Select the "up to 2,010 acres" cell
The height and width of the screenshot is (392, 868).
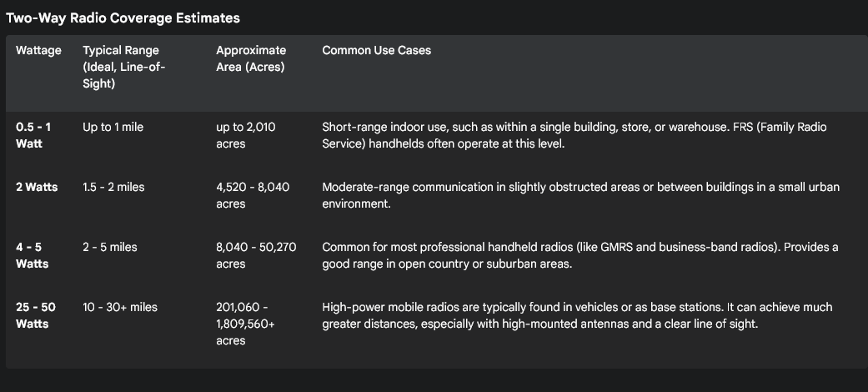(246, 135)
